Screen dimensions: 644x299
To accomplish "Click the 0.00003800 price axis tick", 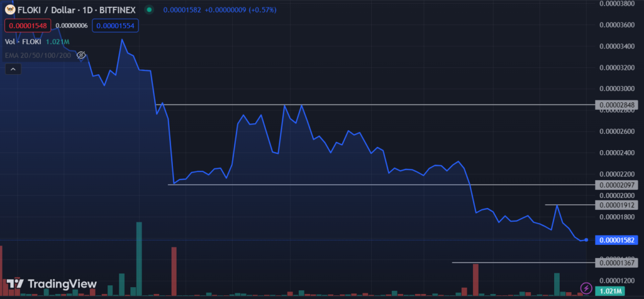I will point(617,3).
